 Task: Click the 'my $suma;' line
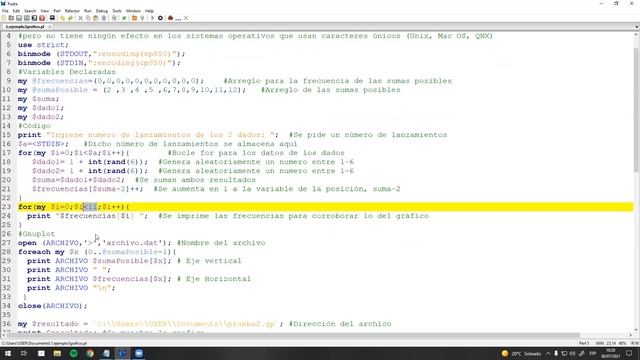coord(38,99)
